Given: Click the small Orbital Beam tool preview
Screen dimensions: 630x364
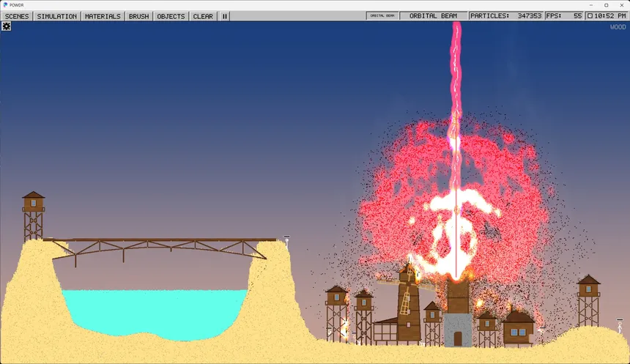Looking at the screenshot, I should 382,15.
